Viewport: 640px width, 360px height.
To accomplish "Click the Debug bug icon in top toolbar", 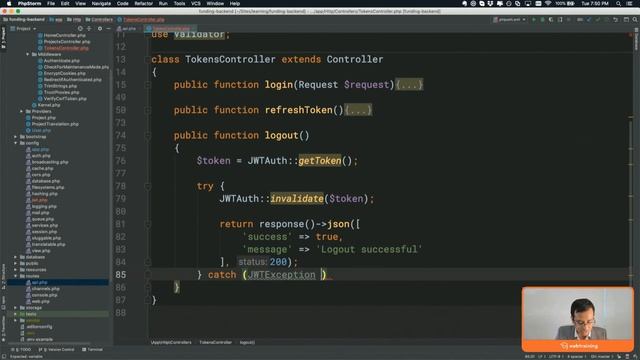I will click(x=542, y=20).
